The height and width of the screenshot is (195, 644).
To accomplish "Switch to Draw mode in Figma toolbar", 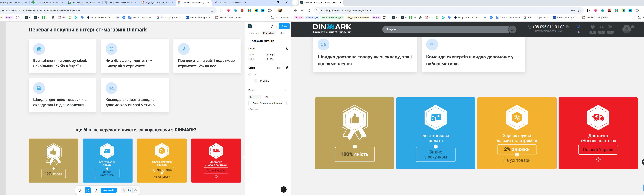I will coord(124,190).
